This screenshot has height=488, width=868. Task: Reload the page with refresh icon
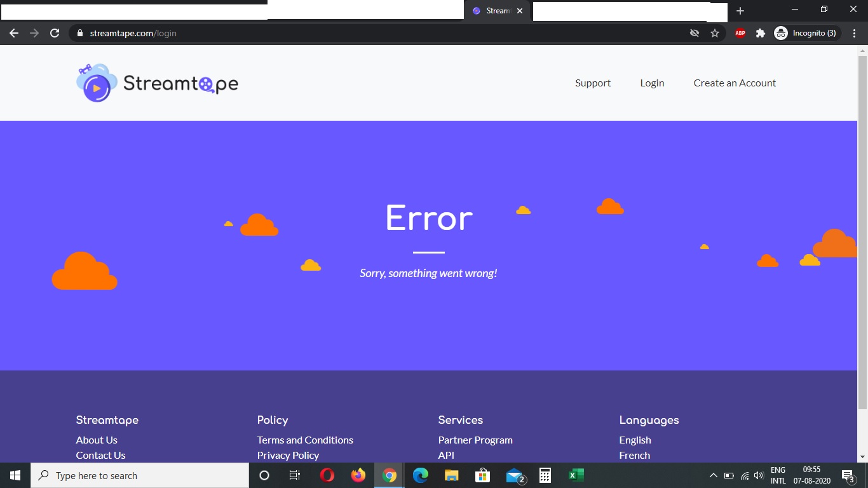[x=55, y=33]
